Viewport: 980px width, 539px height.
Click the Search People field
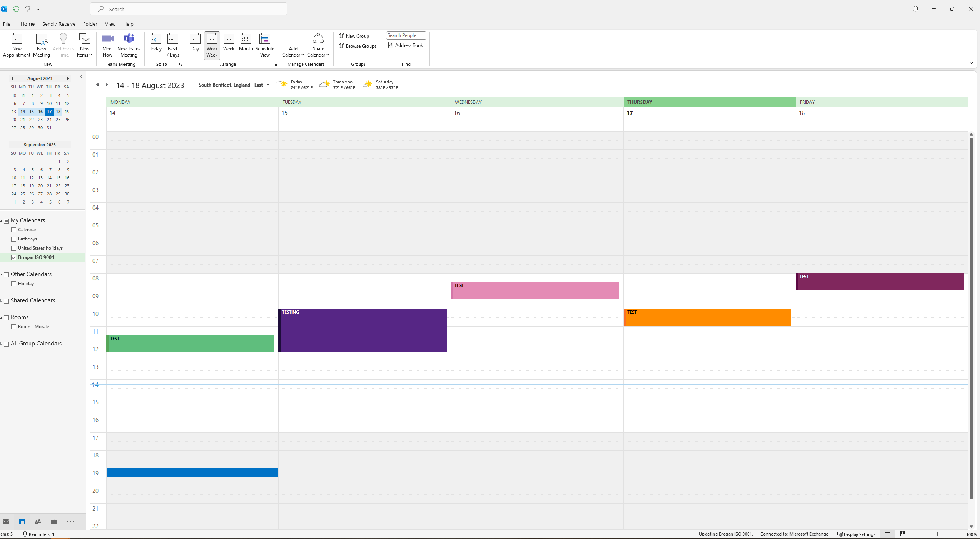pyautogui.click(x=406, y=35)
